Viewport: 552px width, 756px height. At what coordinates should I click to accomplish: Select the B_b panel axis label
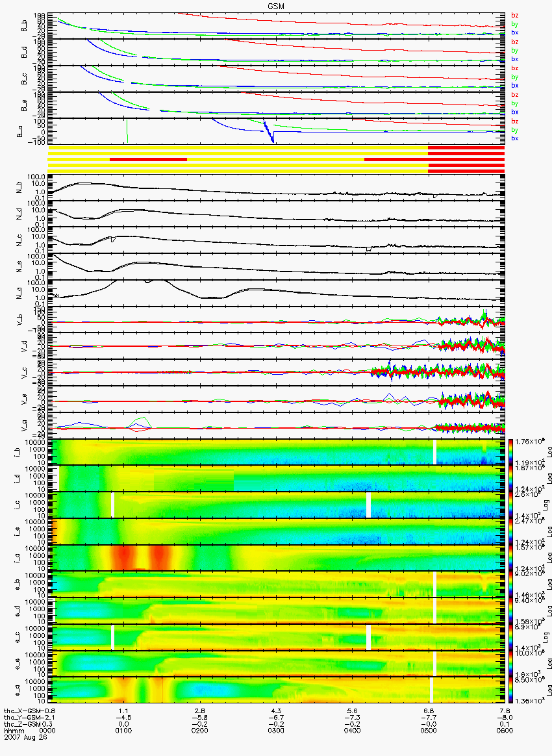pos(24,27)
